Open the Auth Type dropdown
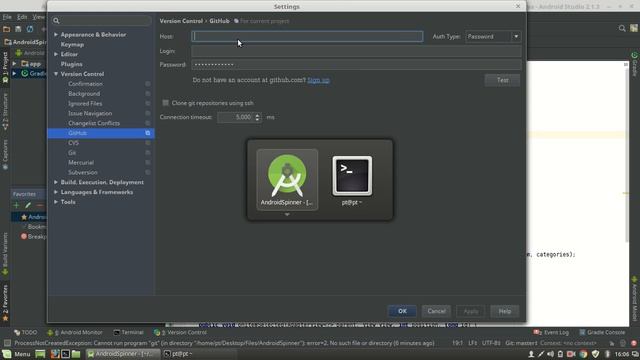The width and height of the screenshot is (640, 360). (x=493, y=36)
